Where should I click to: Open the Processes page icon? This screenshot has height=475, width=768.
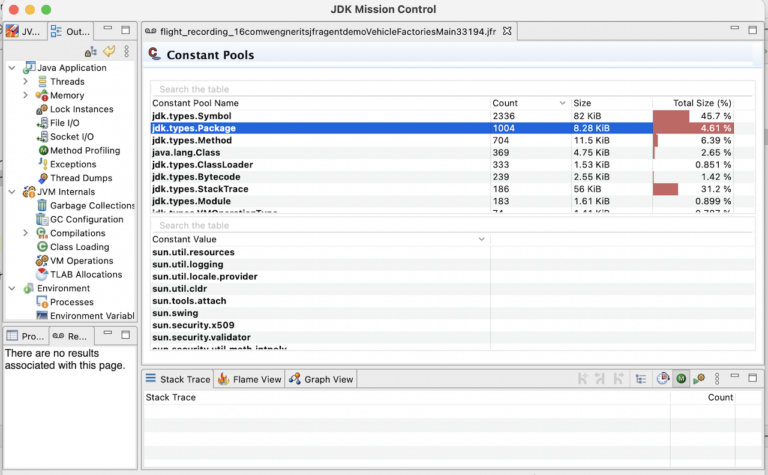pos(42,302)
